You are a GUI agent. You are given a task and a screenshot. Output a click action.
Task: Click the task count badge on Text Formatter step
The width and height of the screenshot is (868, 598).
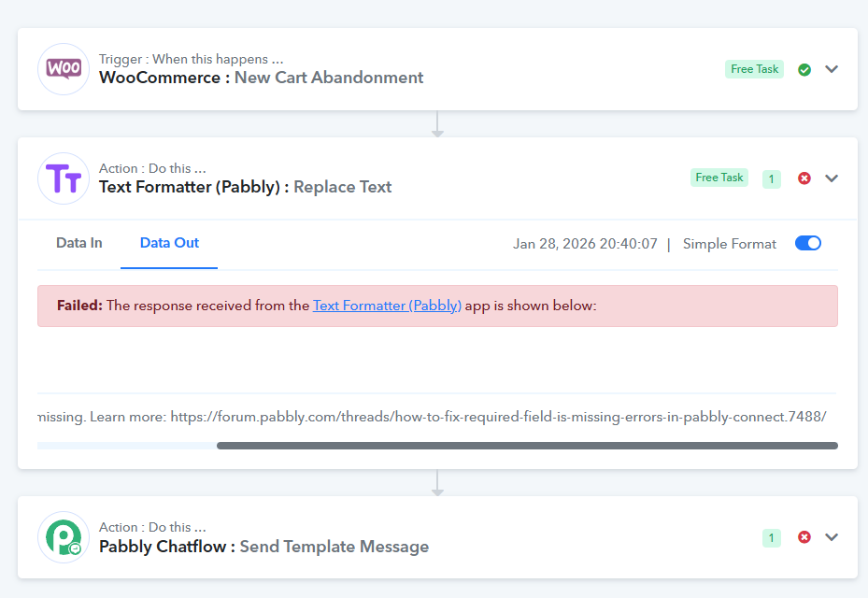(772, 178)
